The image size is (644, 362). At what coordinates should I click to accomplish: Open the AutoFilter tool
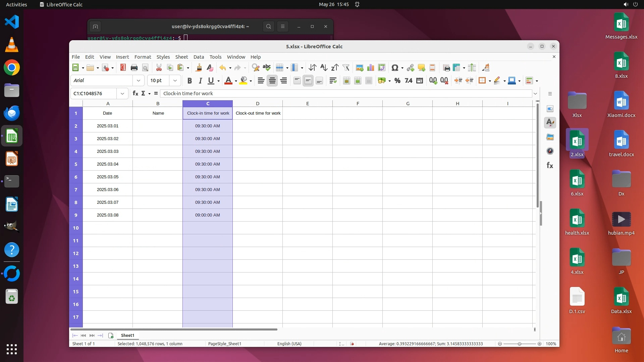pyautogui.click(x=346, y=68)
